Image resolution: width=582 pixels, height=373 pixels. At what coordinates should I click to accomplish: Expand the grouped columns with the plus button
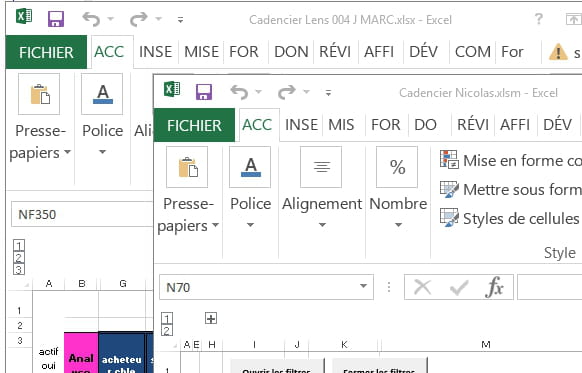[211, 318]
